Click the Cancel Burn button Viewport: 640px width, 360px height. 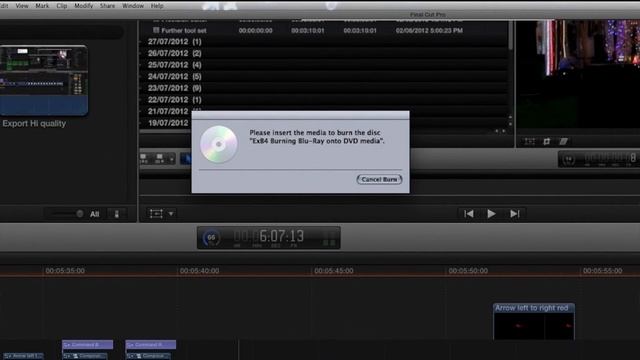[379, 179]
